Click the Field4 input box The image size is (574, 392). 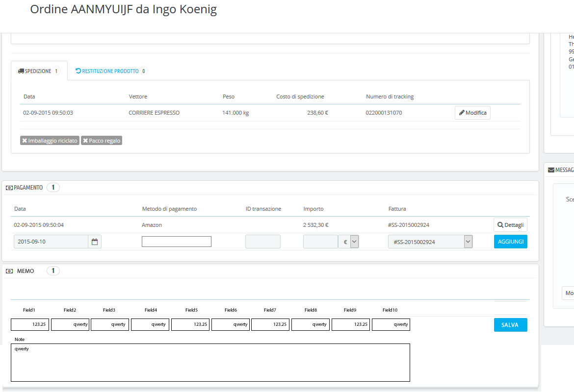150,324
